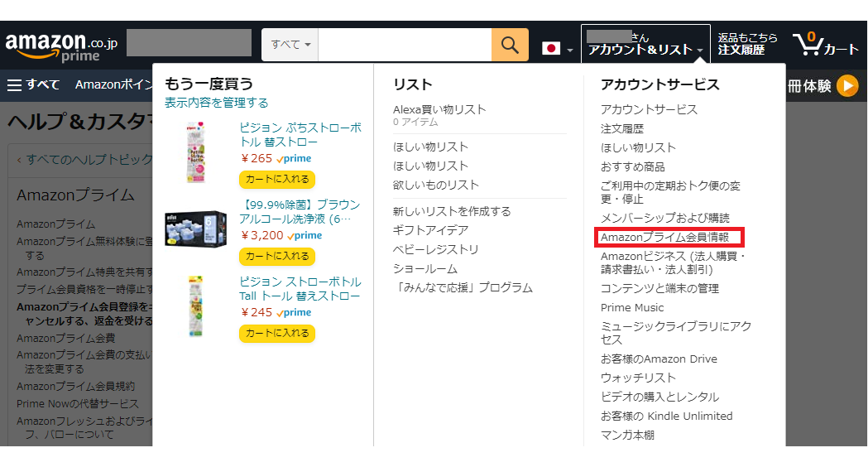868x467 pixels.
Task: Expand the language flag dropdown arrow
Action: click(569, 51)
